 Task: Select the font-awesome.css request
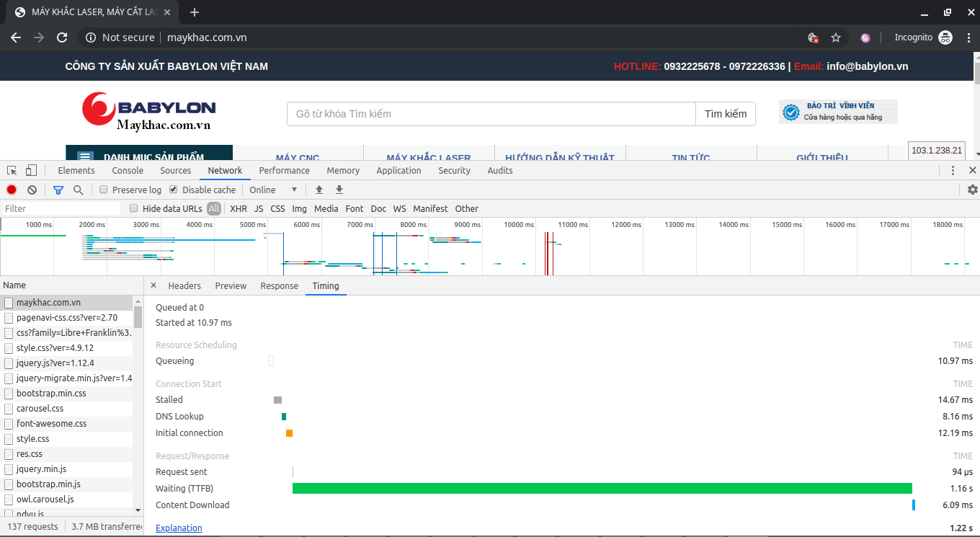click(66, 424)
